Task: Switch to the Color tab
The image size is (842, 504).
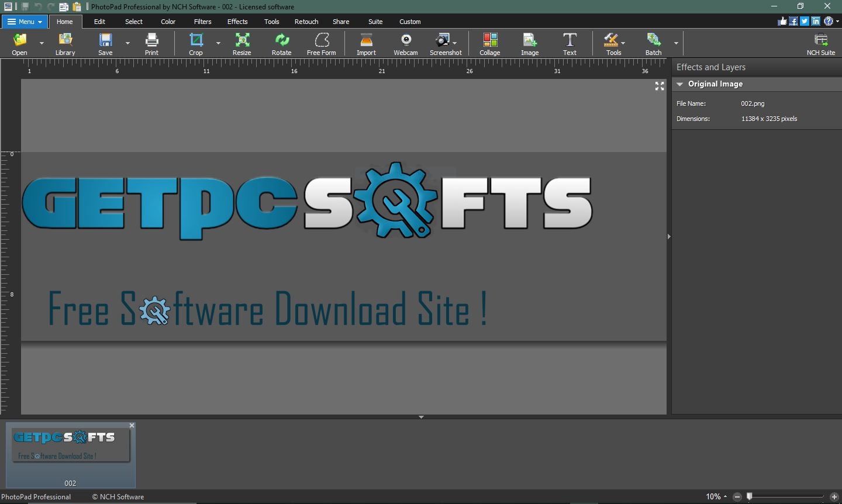Action: (x=168, y=22)
